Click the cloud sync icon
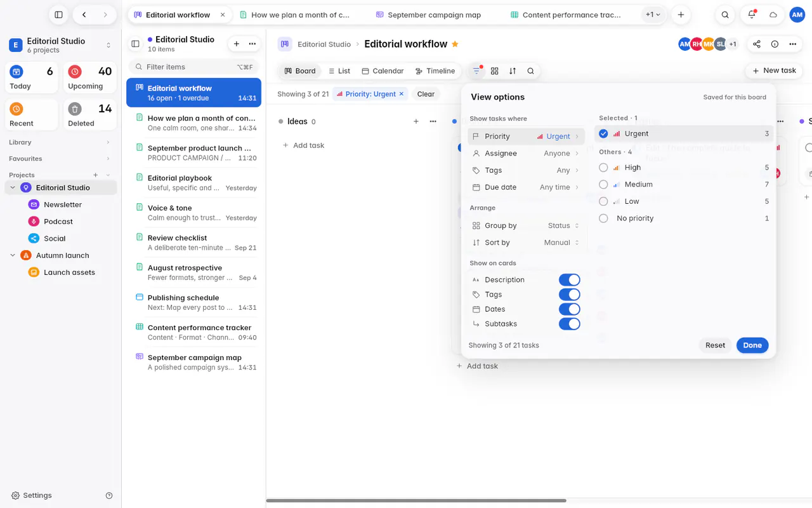 point(773,15)
